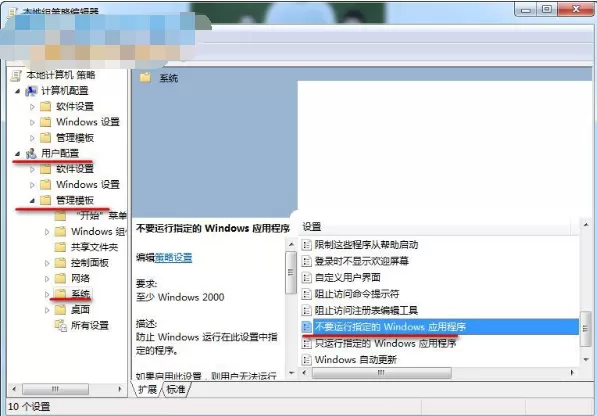Open the 策略设置 link

[174, 258]
